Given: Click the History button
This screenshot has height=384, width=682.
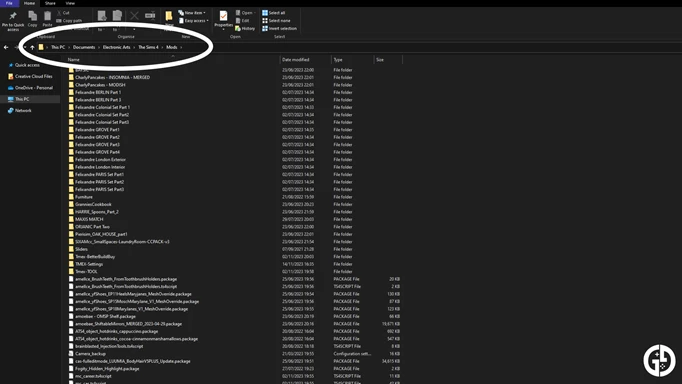Looking at the screenshot, I should (x=245, y=28).
